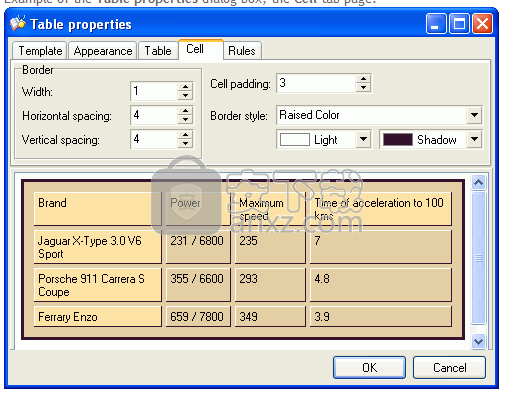Click the 3.9 acceleration cell
Viewport: 519px width, 393px height.
pyautogui.click(x=381, y=316)
